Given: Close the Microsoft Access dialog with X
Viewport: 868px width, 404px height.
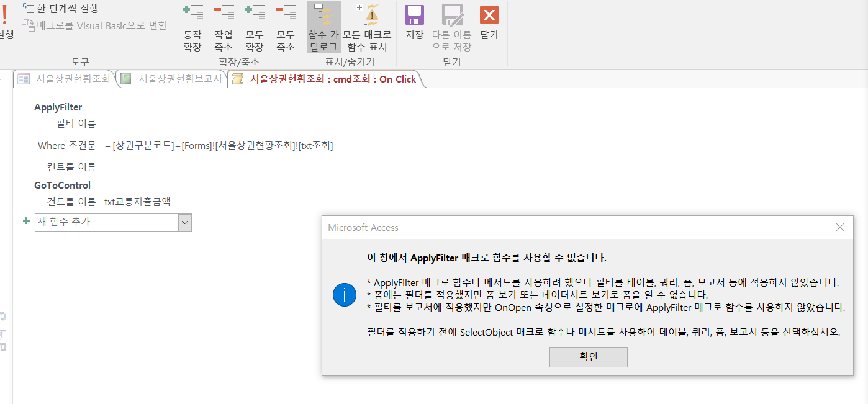Looking at the screenshot, I should [x=840, y=228].
